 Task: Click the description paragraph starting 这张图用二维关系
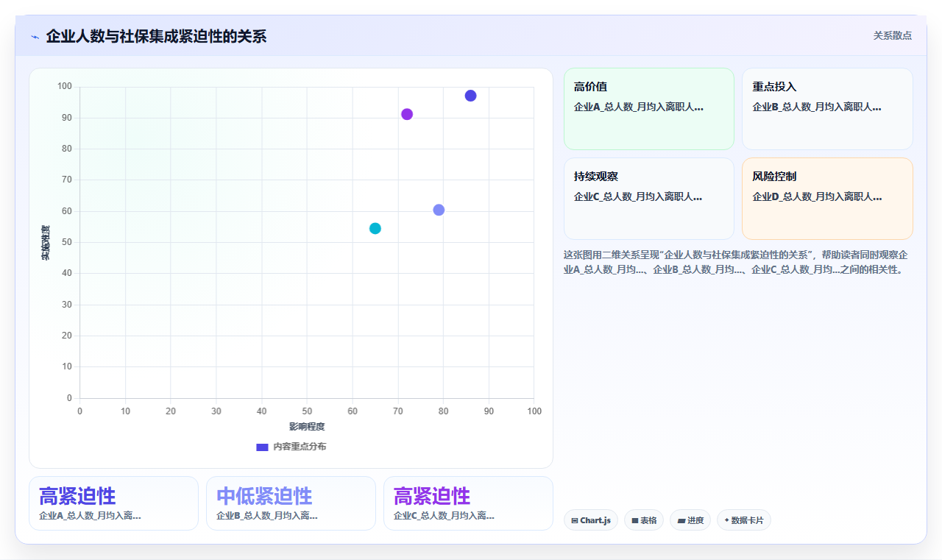tap(737, 262)
